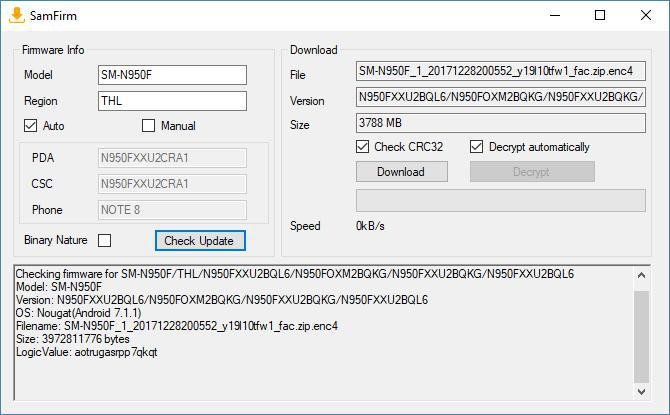Focus the Model field containing SM-N950F

click(x=172, y=75)
